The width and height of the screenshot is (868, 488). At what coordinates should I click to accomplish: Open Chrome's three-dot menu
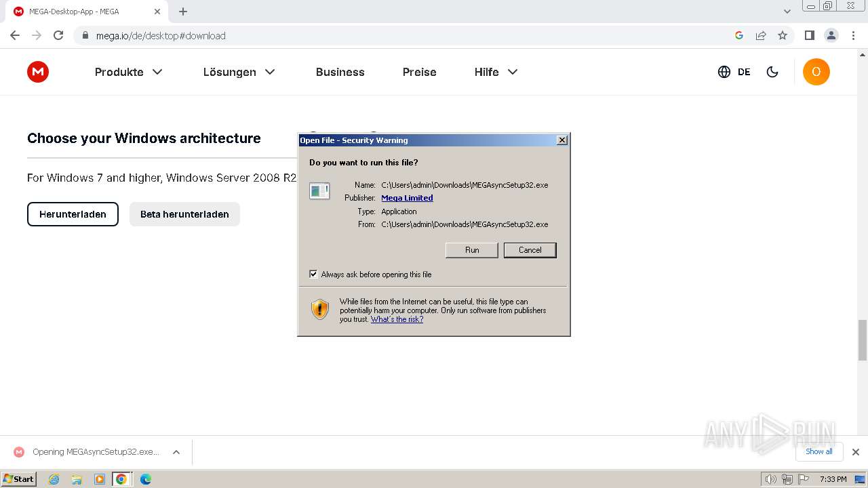pos(854,35)
